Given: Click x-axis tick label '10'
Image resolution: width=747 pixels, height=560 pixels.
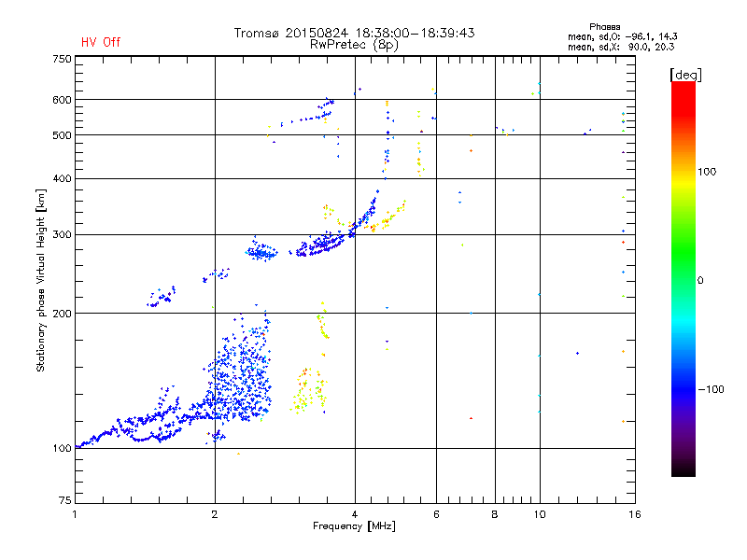Looking at the screenshot, I should [x=540, y=514].
